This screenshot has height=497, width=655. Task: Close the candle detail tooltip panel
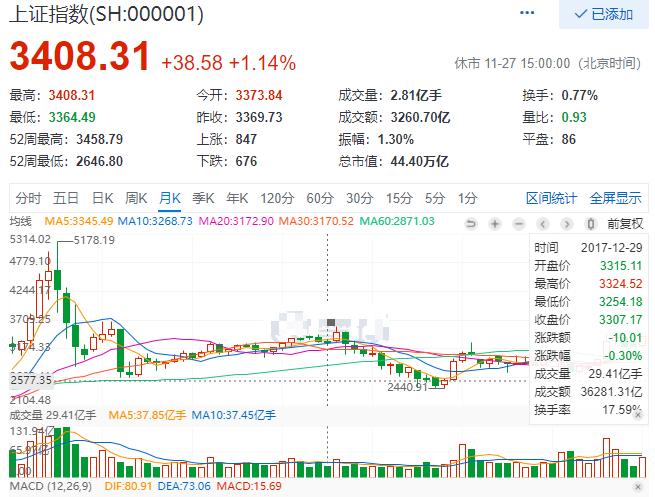point(637,415)
